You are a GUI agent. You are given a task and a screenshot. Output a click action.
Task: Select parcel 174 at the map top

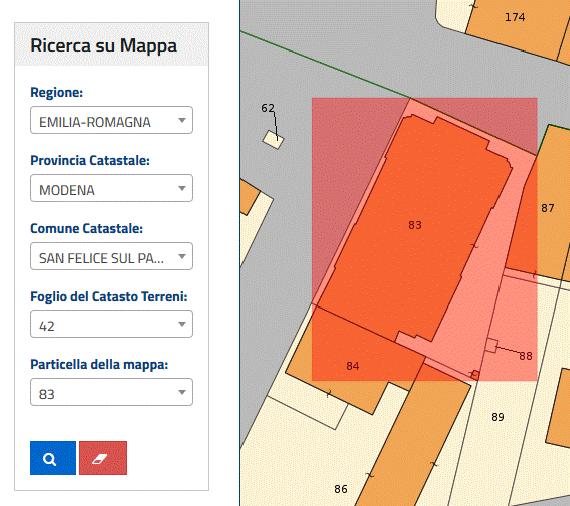[x=515, y=17]
